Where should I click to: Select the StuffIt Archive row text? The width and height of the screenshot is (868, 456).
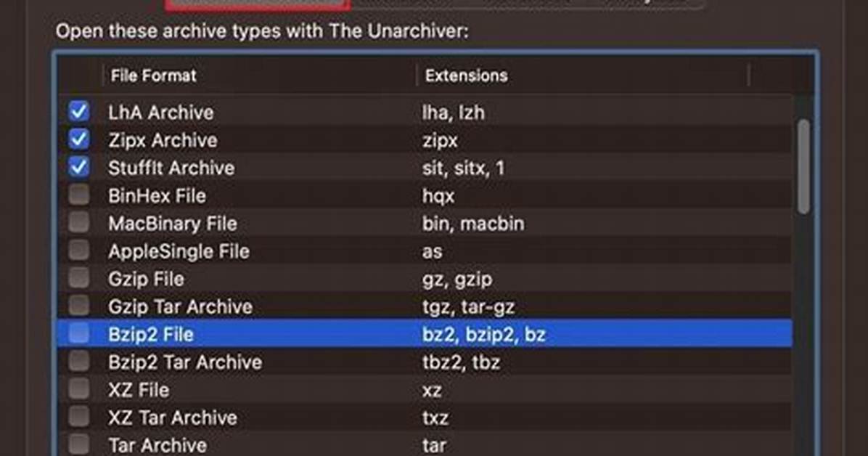171,168
